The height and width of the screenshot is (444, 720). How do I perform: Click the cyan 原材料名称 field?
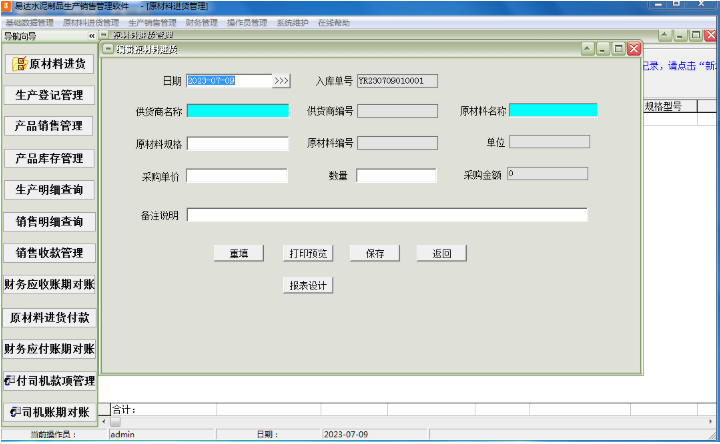point(553,110)
